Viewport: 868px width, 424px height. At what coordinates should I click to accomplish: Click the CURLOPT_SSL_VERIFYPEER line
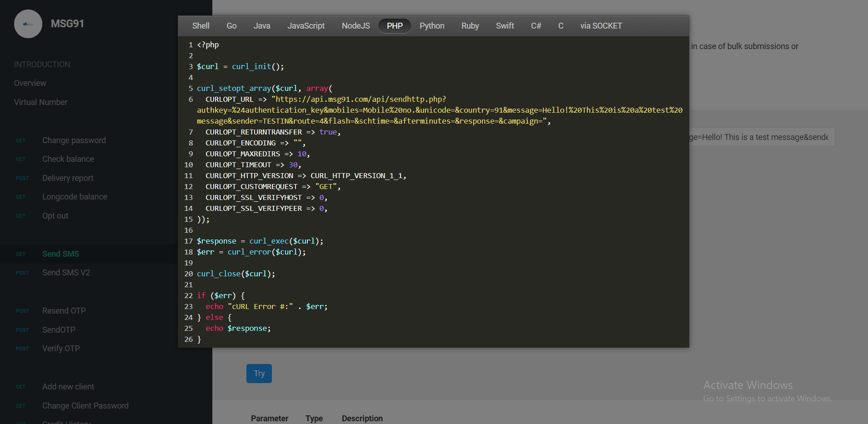(266, 208)
